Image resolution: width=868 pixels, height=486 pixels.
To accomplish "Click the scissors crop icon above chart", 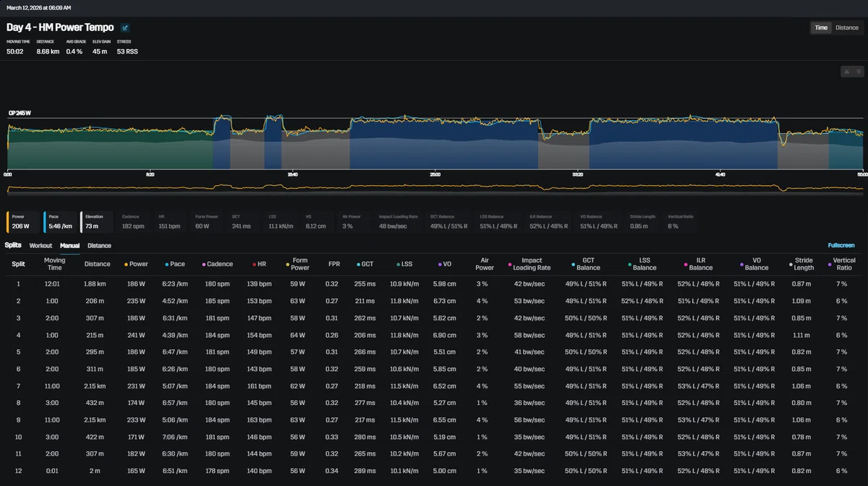I will [x=846, y=71].
